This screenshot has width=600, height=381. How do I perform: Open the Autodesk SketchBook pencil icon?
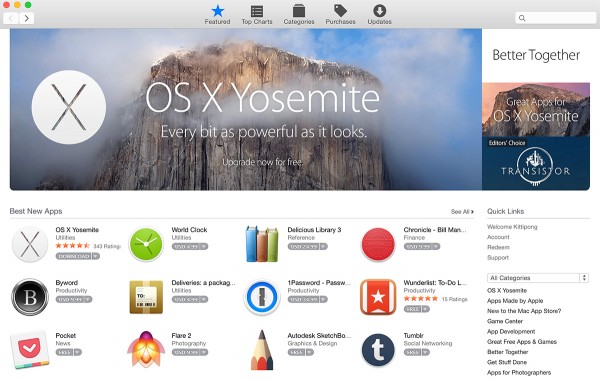(x=262, y=350)
